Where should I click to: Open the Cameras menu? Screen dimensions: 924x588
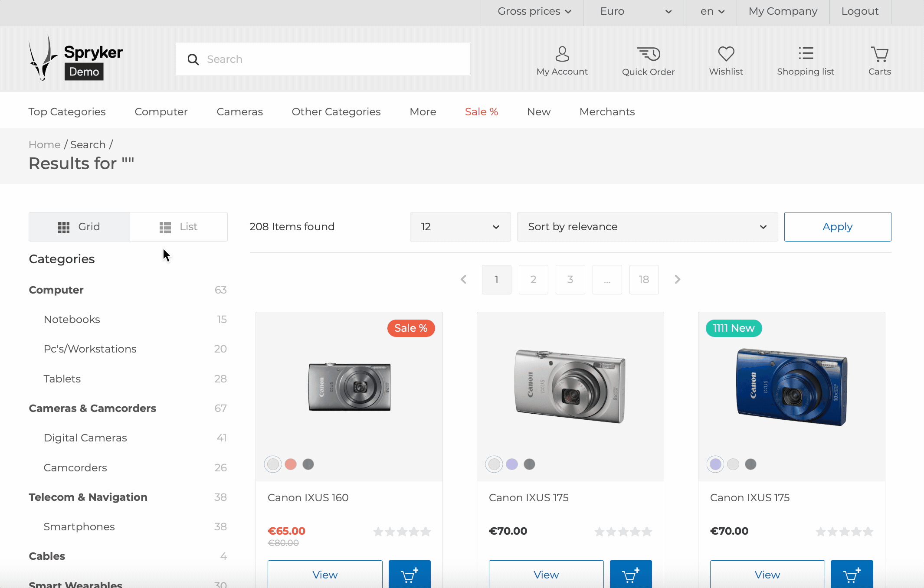pyautogui.click(x=239, y=111)
